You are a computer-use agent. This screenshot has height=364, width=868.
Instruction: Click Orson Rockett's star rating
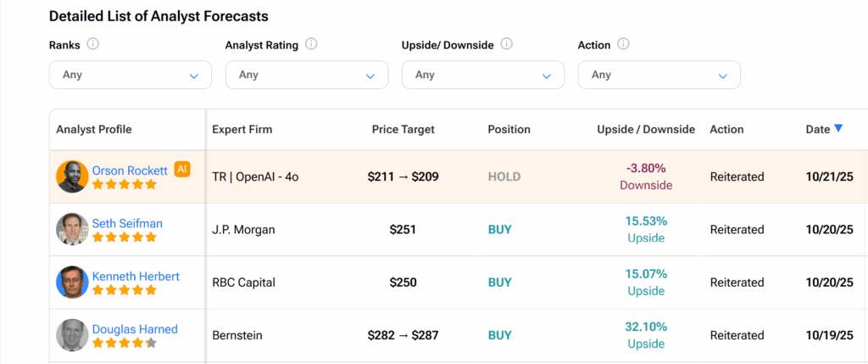125,184
